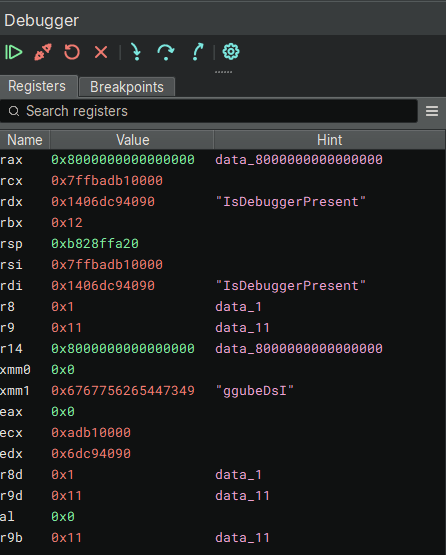The image size is (446, 555).
Task: Click the Step Return icon
Action: coord(198,52)
